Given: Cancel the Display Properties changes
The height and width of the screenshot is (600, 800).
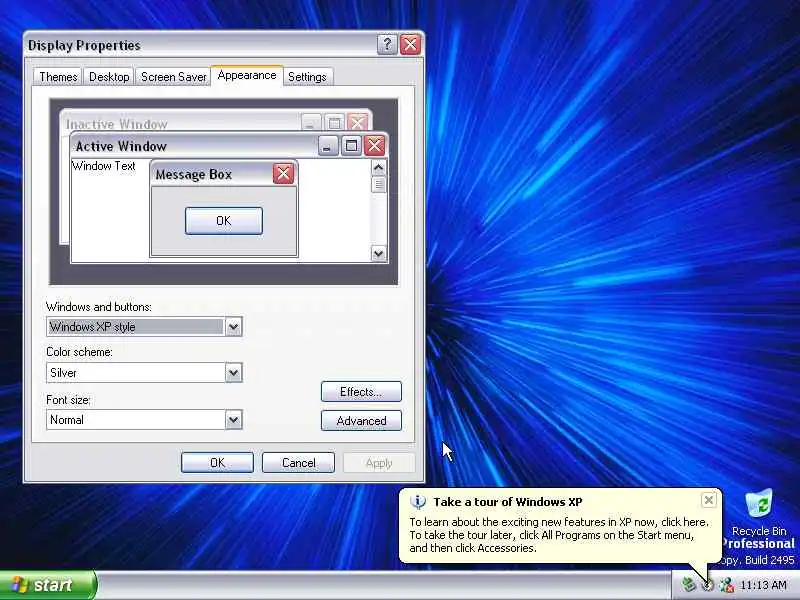Looking at the screenshot, I should [x=298, y=463].
